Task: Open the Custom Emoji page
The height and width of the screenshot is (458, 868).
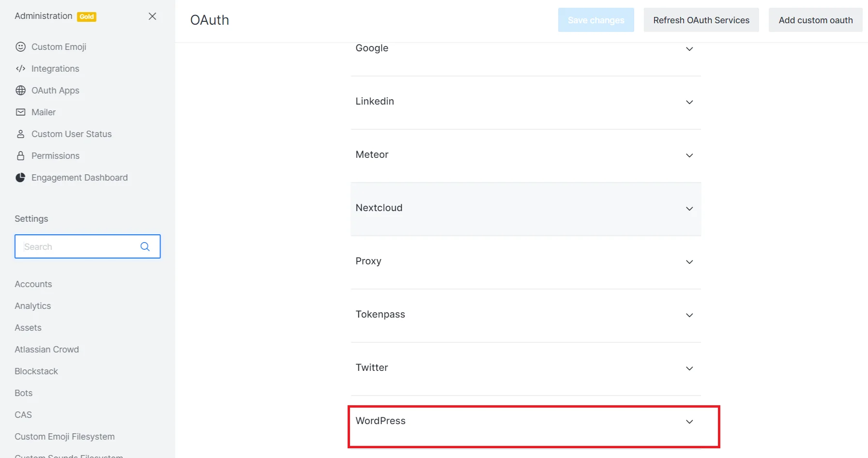Action: coord(59,46)
